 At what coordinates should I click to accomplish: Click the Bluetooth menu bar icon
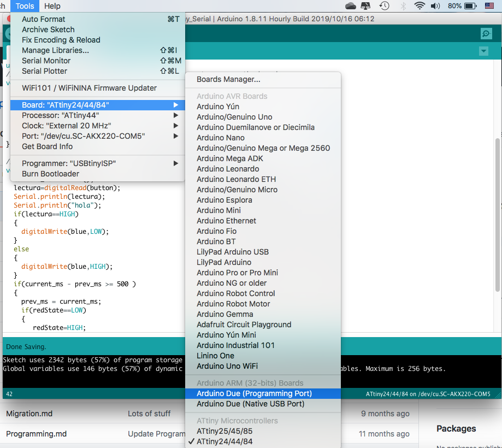click(403, 6)
